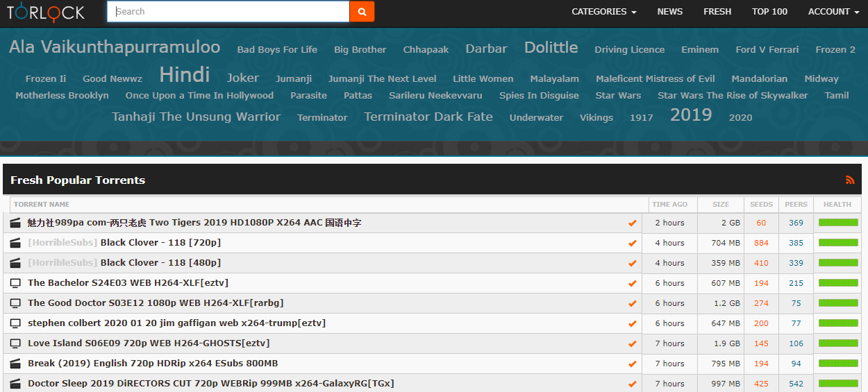Screen dimensions: 868x392
Task: Open Doctor Sleep 2019 DiRECTORS CUT torrent
Action: [x=211, y=384]
